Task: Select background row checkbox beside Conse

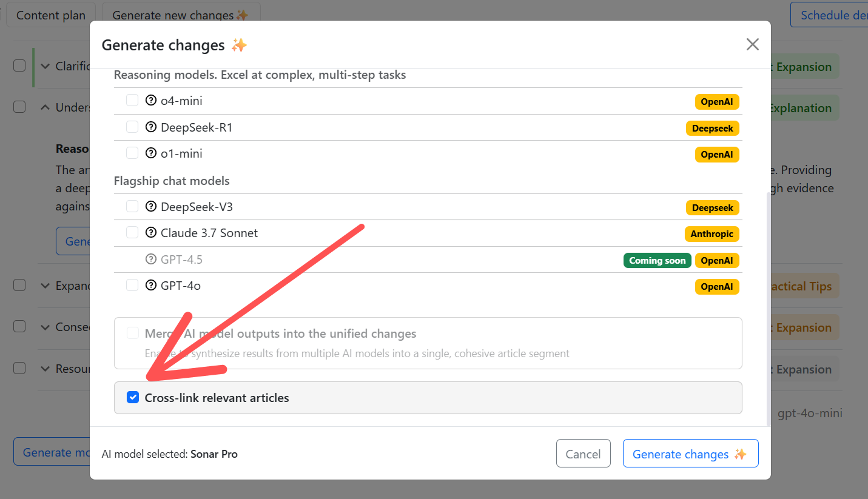Action: pos(19,326)
